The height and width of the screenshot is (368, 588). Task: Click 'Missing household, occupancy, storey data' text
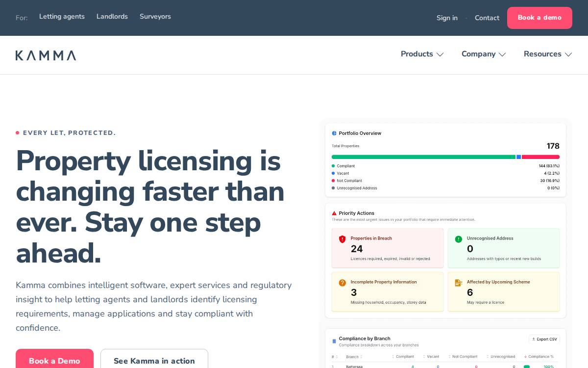pyautogui.click(x=389, y=302)
